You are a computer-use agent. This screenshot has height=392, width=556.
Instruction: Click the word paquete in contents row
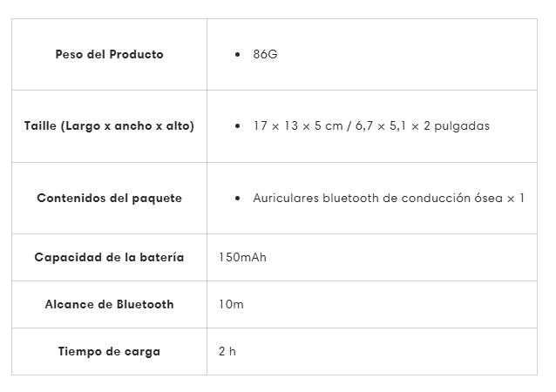coord(157,199)
